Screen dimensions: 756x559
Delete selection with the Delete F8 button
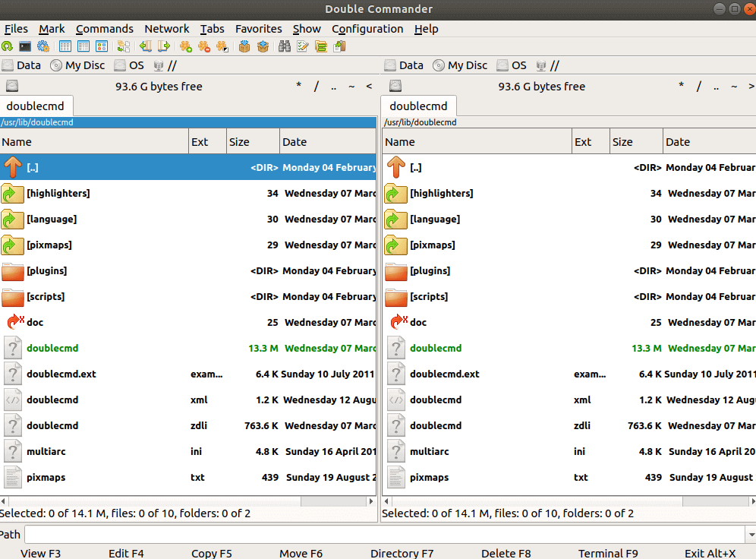pyautogui.click(x=506, y=553)
